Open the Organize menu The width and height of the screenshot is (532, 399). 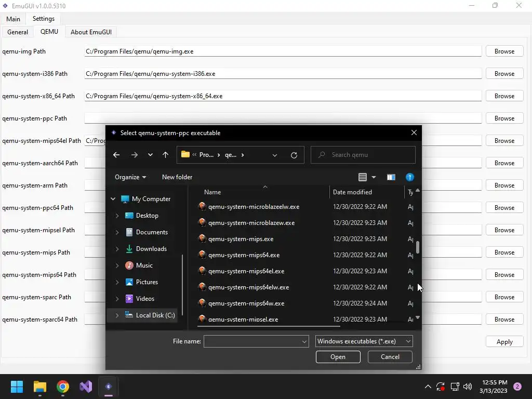pyautogui.click(x=130, y=177)
